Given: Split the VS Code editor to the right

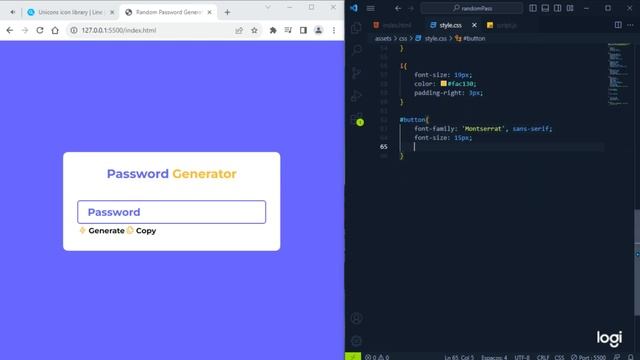Looking at the screenshot, I should (x=618, y=25).
